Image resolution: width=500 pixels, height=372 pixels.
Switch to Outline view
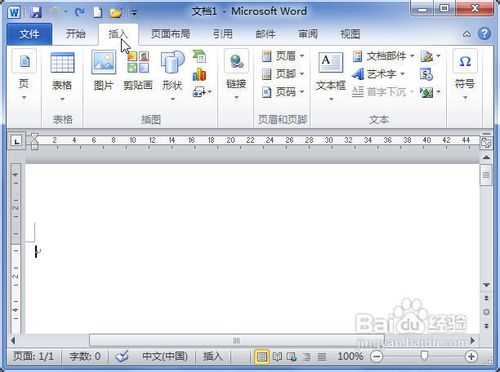click(307, 357)
